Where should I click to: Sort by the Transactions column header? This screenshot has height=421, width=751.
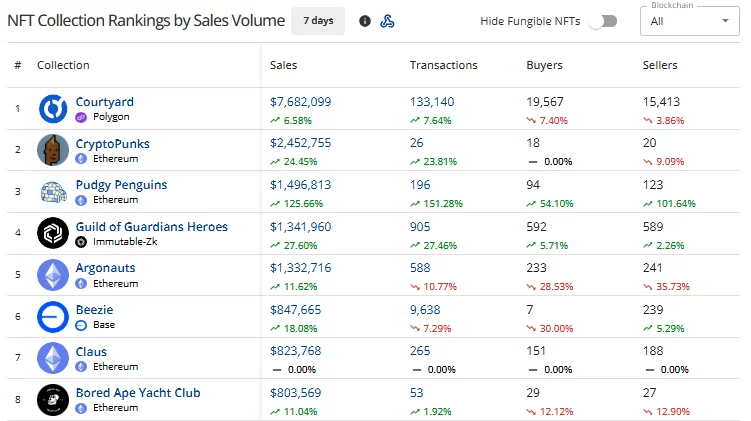click(x=444, y=65)
